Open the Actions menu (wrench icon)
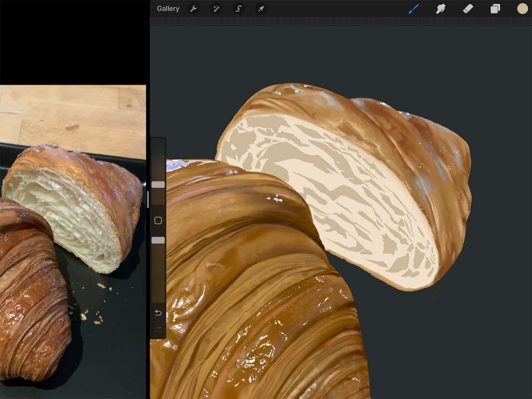532x399 pixels. [x=194, y=9]
